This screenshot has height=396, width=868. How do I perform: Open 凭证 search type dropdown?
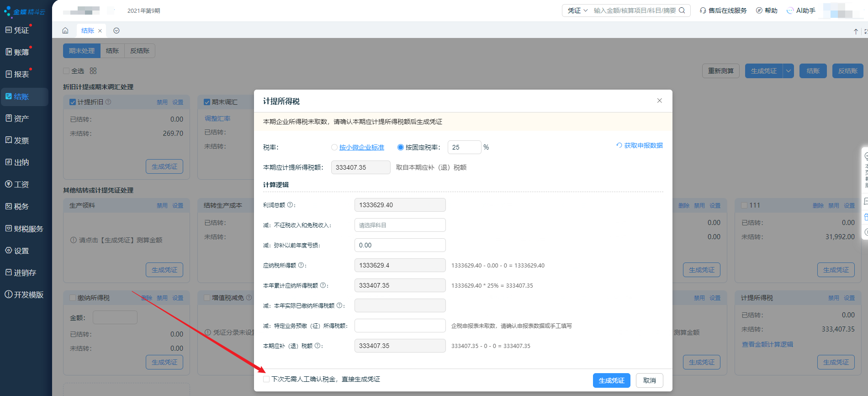coord(577,11)
